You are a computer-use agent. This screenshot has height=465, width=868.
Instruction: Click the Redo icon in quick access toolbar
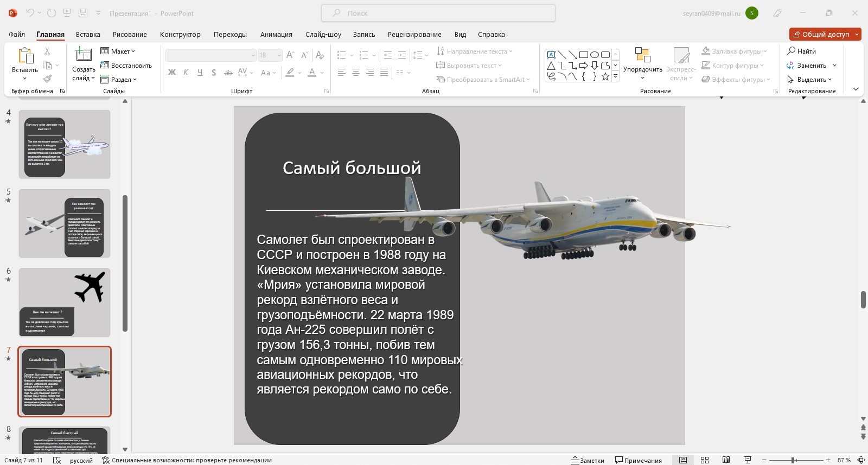52,13
